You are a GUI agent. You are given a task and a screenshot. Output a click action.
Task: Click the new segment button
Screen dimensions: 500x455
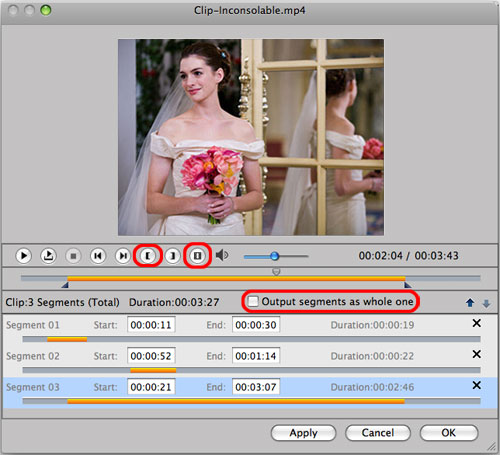click(x=197, y=256)
